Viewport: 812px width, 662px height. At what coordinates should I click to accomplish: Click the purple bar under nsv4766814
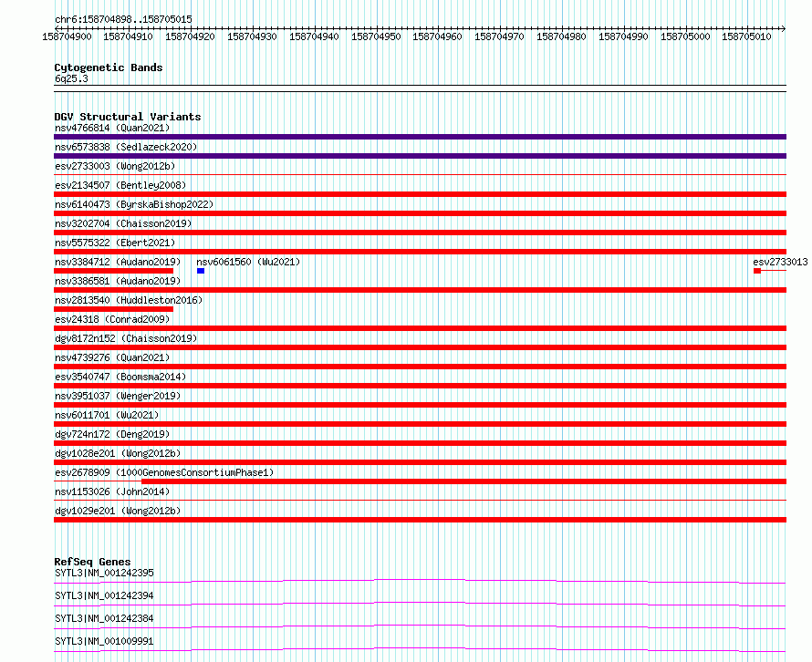tap(420, 137)
